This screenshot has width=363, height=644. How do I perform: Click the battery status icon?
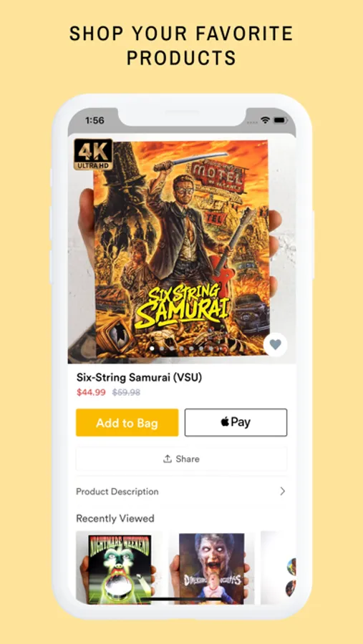[x=281, y=120]
